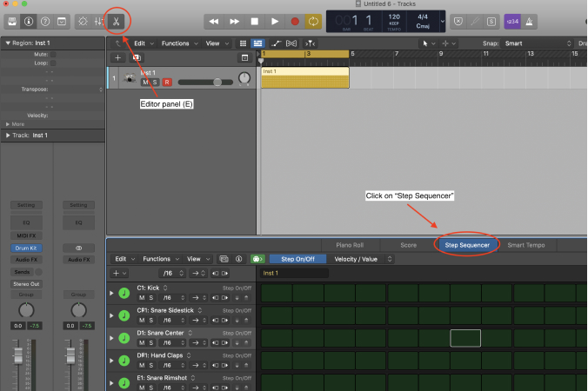Open the Tracks area Functions menu

point(180,43)
